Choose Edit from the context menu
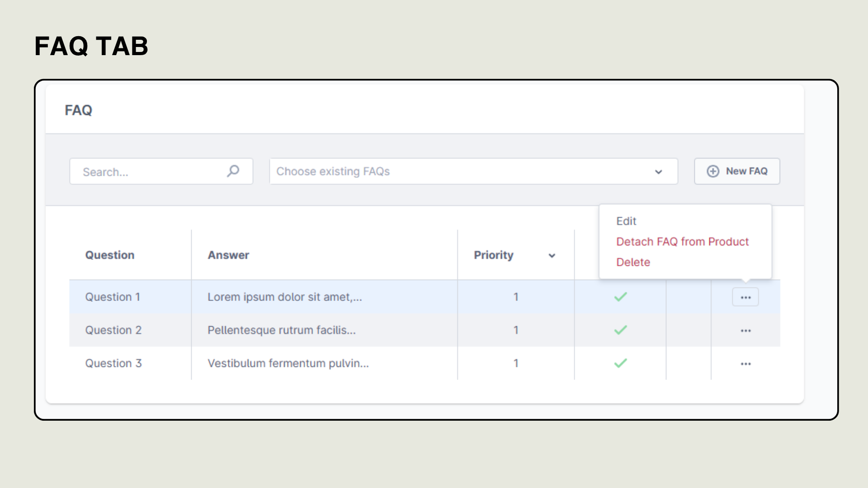 click(x=626, y=221)
